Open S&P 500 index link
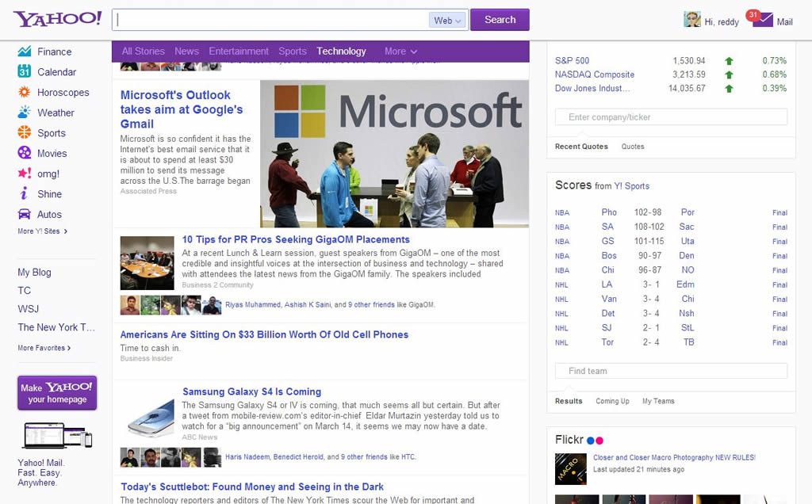The height and width of the screenshot is (504, 812). 573,60
